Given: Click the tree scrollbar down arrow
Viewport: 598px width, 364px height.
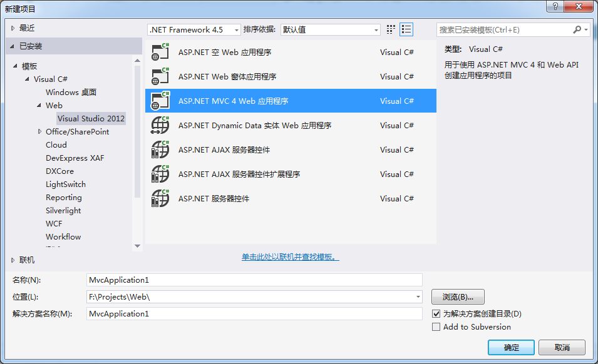Looking at the screenshot, I should 137,246.
